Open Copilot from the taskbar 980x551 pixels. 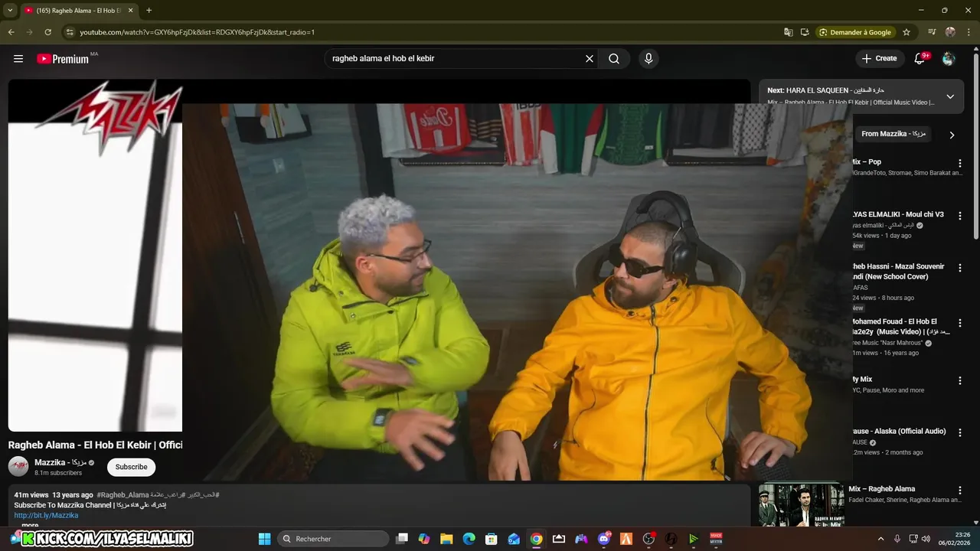click(424, 539)
